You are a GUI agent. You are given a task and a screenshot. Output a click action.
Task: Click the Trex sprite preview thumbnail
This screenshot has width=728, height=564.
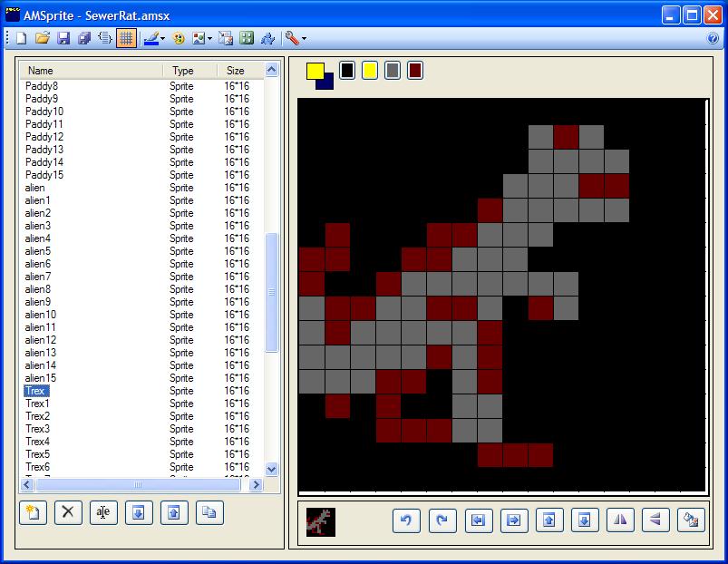pyautogui.click(x=321, y=522)
